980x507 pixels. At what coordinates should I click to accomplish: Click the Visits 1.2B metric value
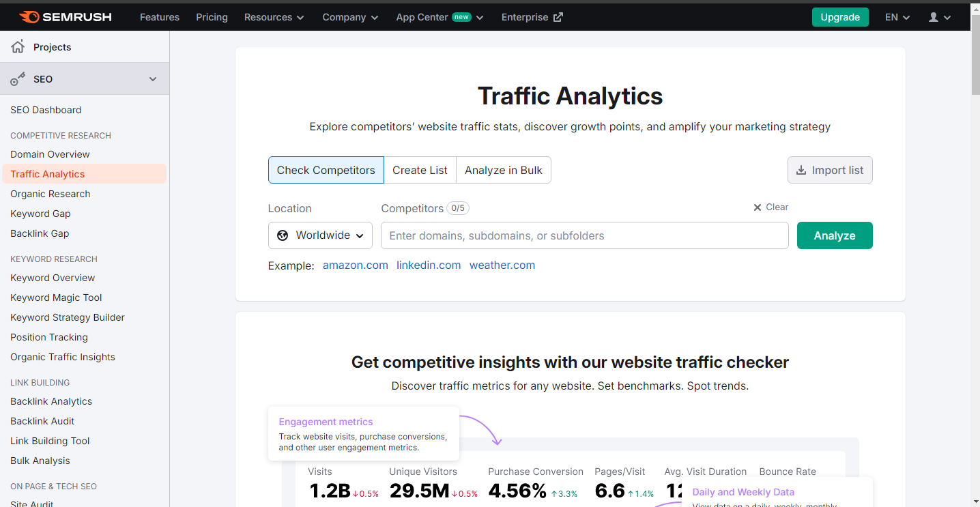coord(330,491)
